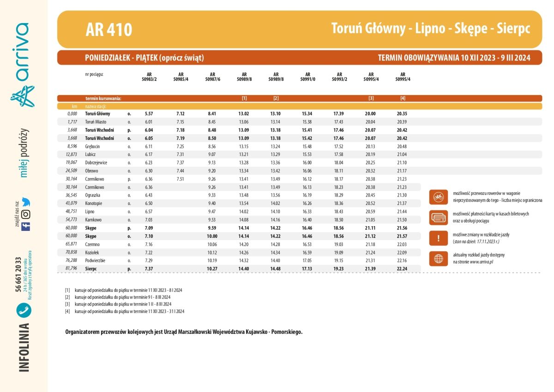The width and height of the screenshot is (554, 392).
Task: Select train number AR 50987/6
Action: (x=212, y=77)
